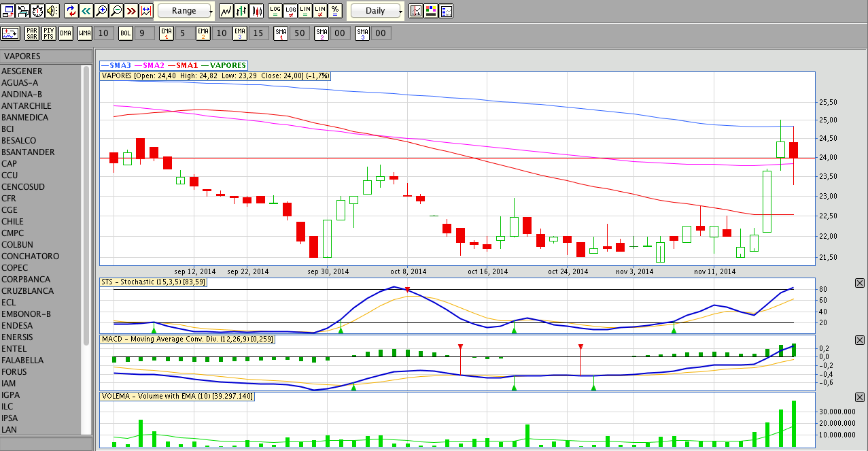Click the SMA 1 indicator button
868x451 pixels.
coord(281,33)
